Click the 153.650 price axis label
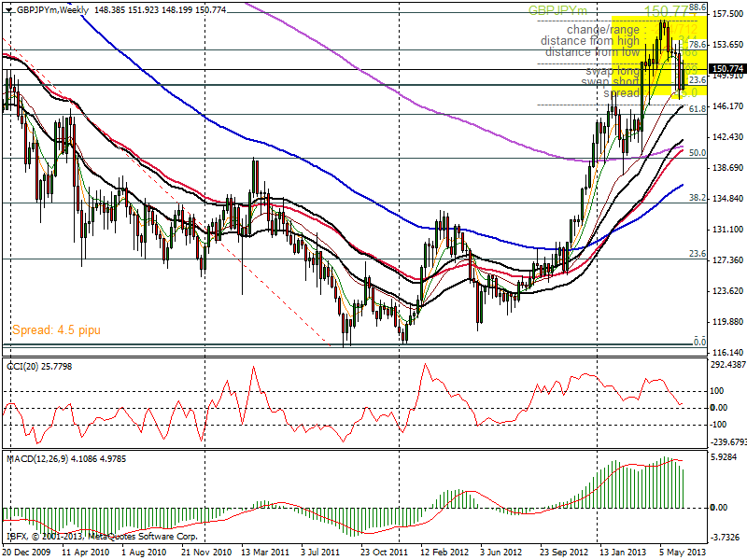 727,45
